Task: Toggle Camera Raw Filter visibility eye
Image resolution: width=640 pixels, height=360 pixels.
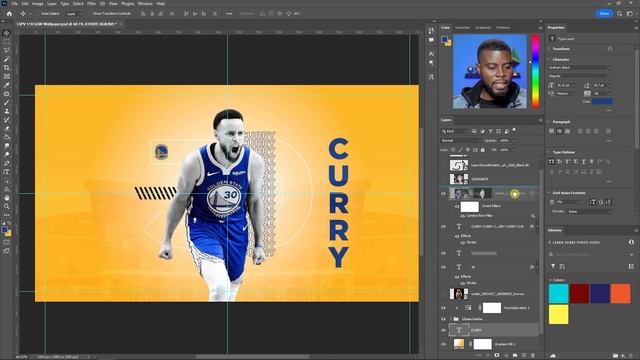Action: 463,216
